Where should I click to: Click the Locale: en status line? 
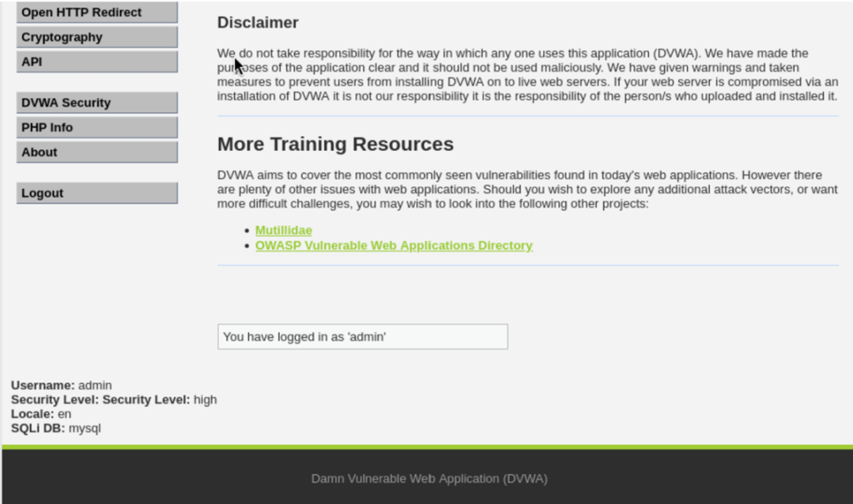point(41,414)
